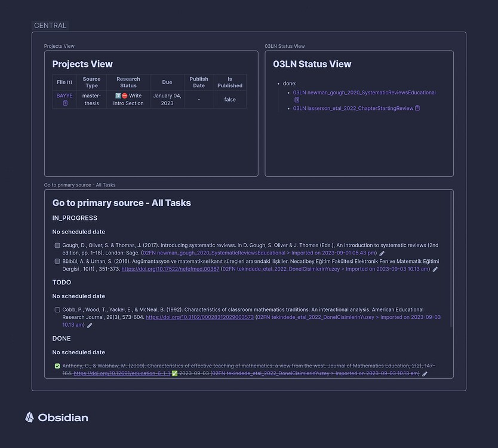The height and width of the screenshot is (448, 498).
Task: Click pencil edit icon for Gough task
Action: [x=382, y=253]
